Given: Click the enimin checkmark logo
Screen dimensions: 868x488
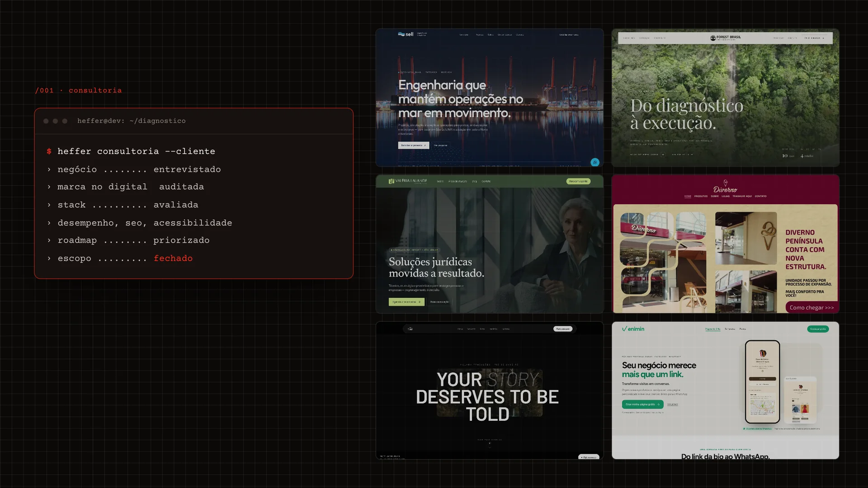Looking at the screenshot, I should (633, 329).
